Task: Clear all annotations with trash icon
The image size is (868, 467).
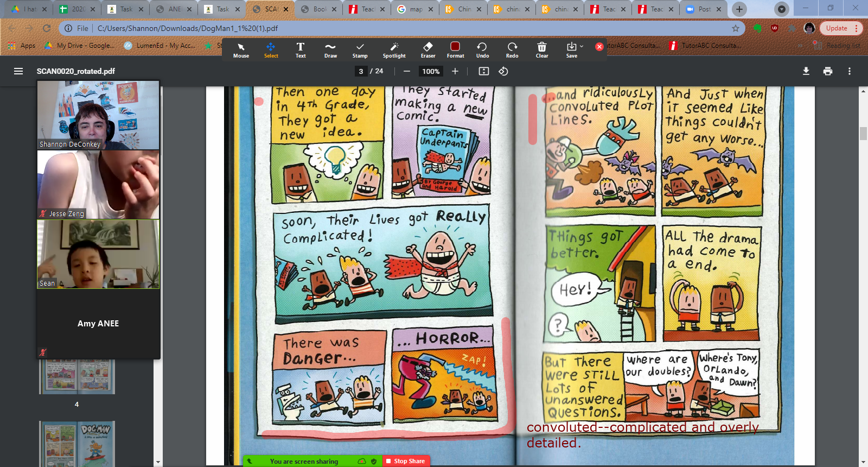Action: tap(542, 50)
